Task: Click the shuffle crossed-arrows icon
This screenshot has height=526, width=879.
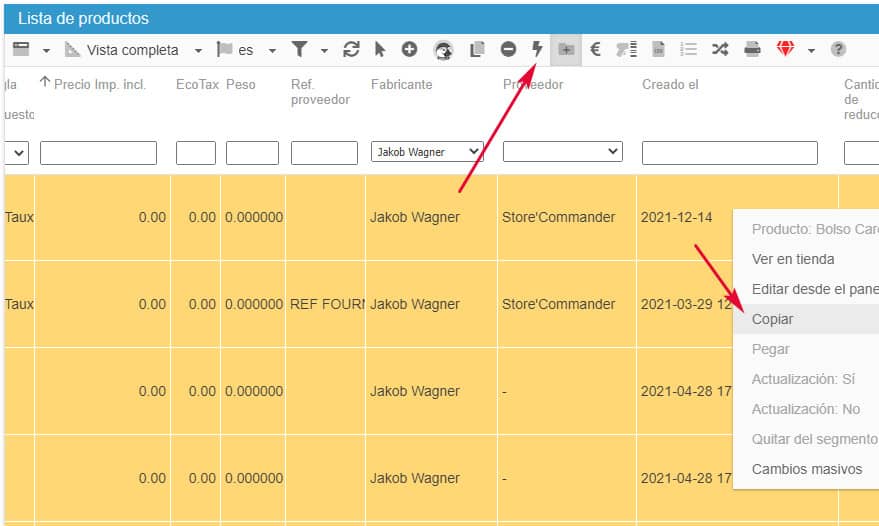Action: [x=719, y=49]
